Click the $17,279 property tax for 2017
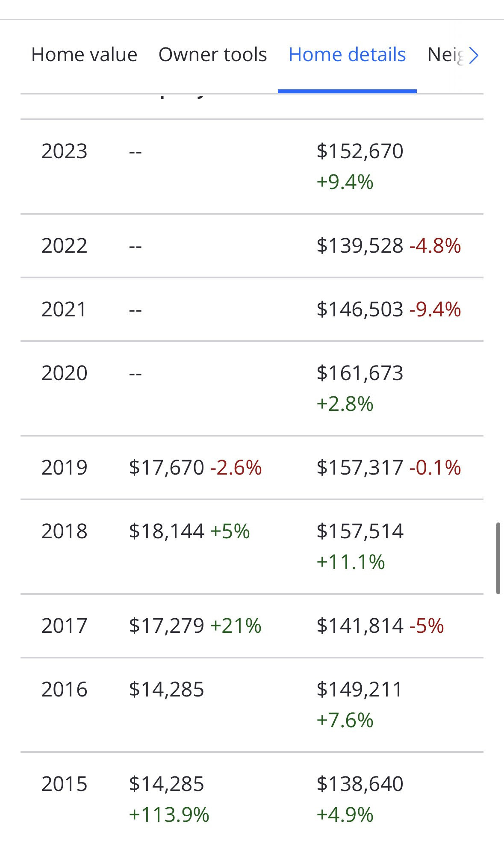 pyautogui.click(x=167, y=626)
